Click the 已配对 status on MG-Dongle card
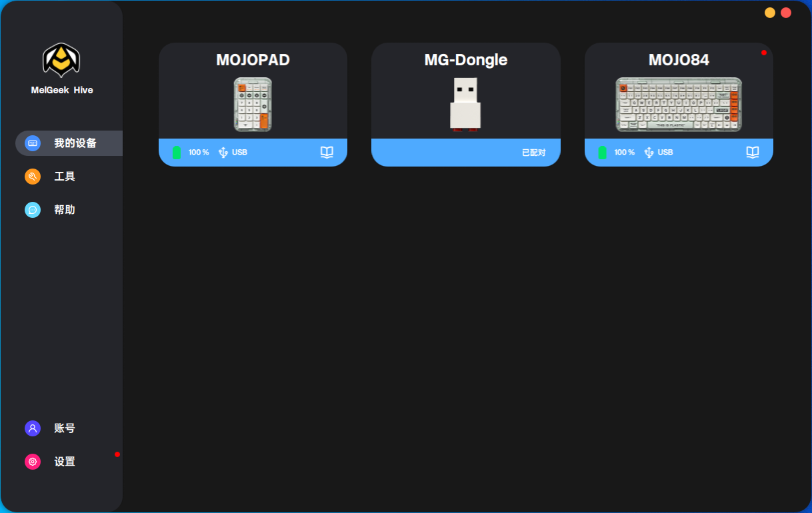 [533, 153]
